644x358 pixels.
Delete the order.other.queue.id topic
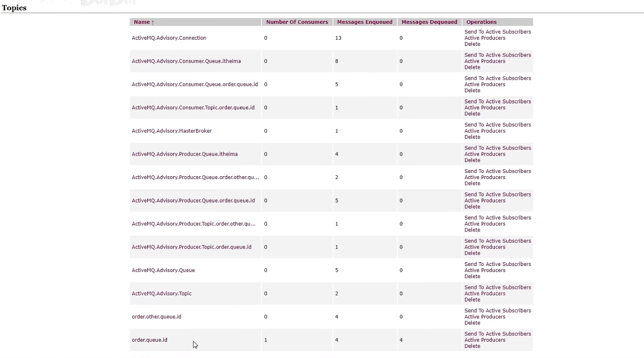tap(472, 323)
